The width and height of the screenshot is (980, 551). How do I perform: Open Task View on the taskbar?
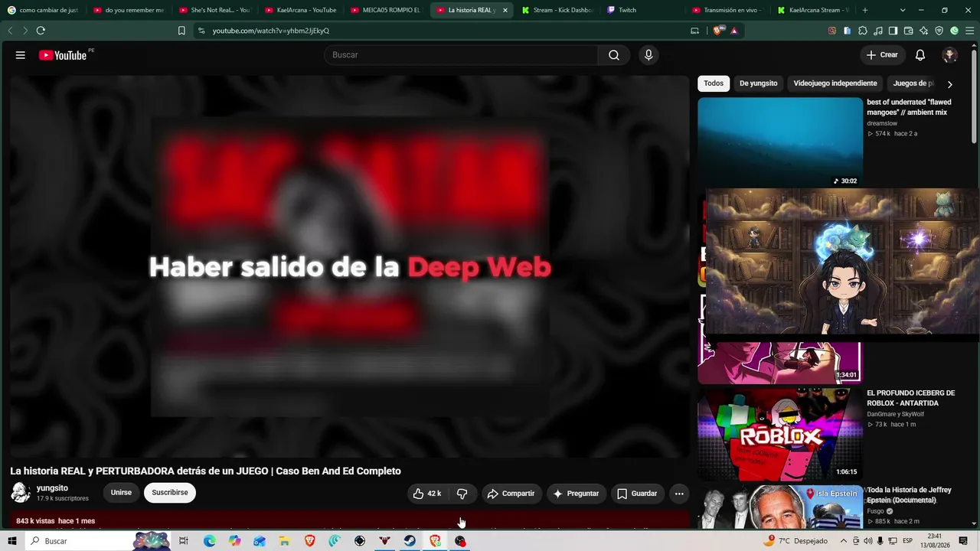[184, 541]
